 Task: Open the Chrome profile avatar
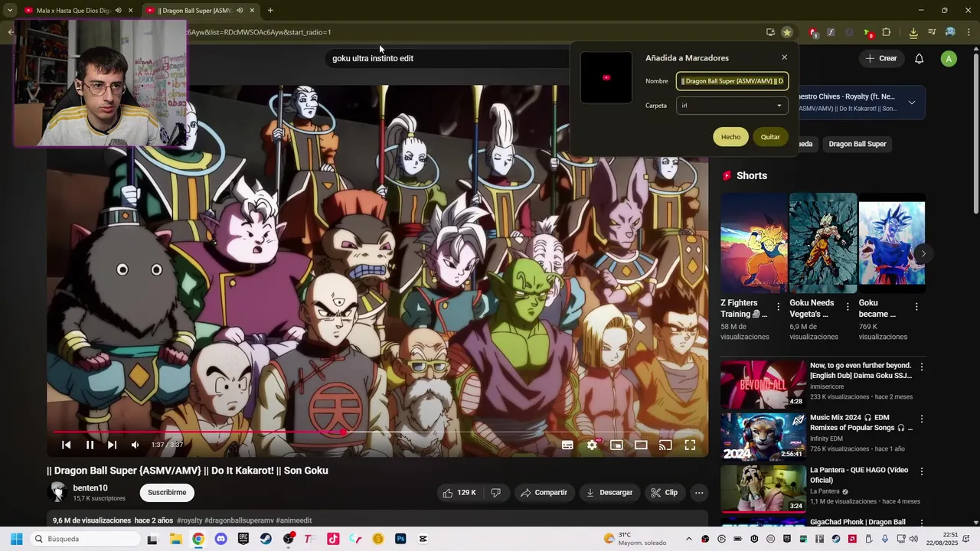pyautogui.click(x=950, y=32)
